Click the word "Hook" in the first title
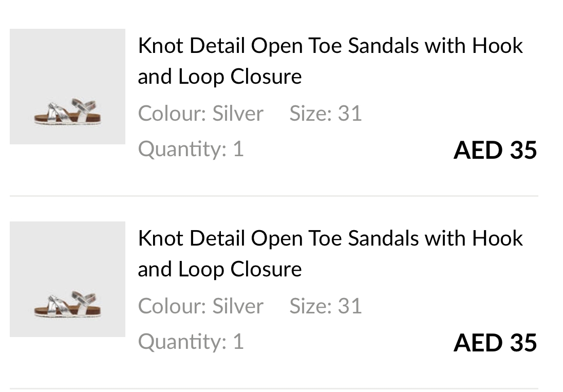 (497, 46)
